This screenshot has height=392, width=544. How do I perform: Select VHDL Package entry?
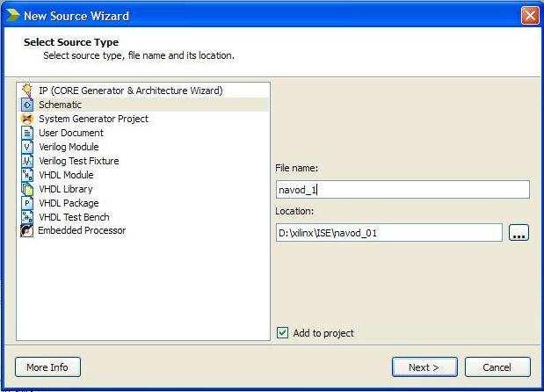click(69, 203)
